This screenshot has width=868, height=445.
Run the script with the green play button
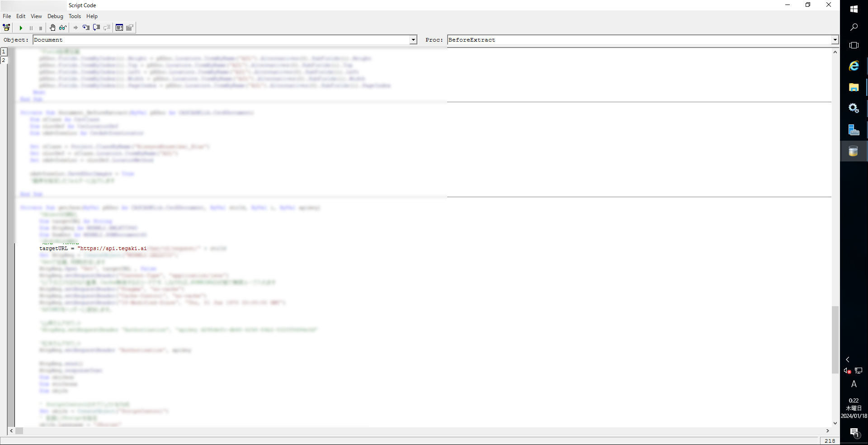[21, 28]
